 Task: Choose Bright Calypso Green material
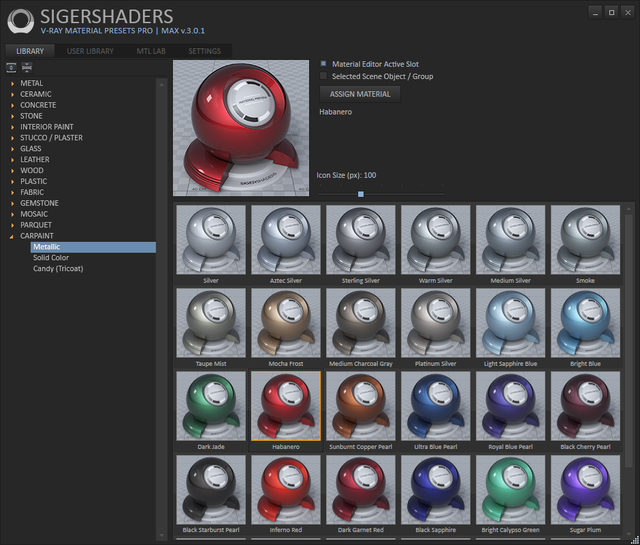coord(511,489)
